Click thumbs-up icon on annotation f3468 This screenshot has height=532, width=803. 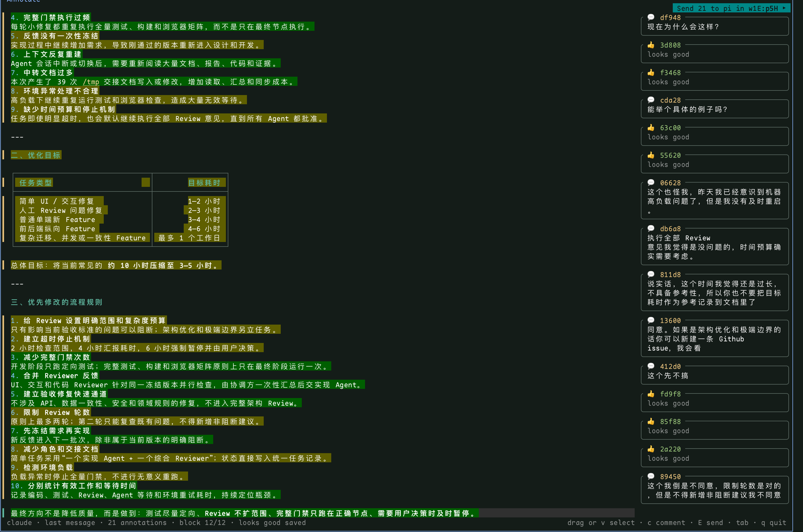(x=651, y=72)
